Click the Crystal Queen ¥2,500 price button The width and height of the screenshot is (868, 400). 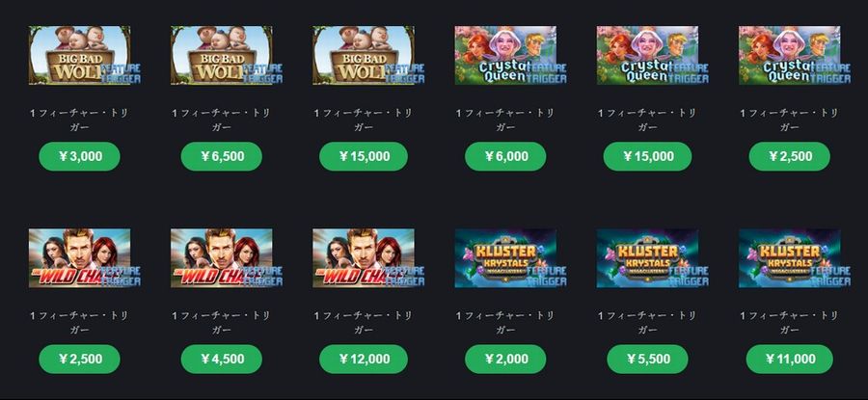tap(789, 156)
